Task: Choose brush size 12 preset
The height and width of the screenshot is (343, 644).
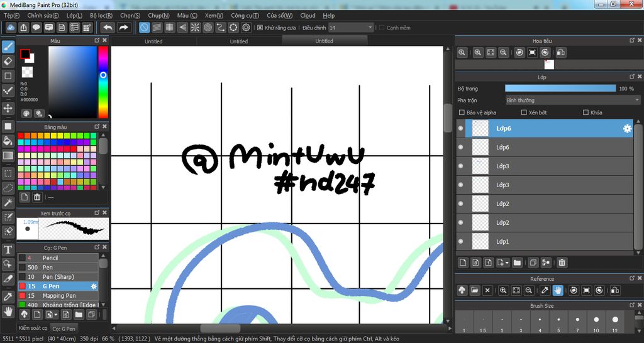Action: pos(615,322)
